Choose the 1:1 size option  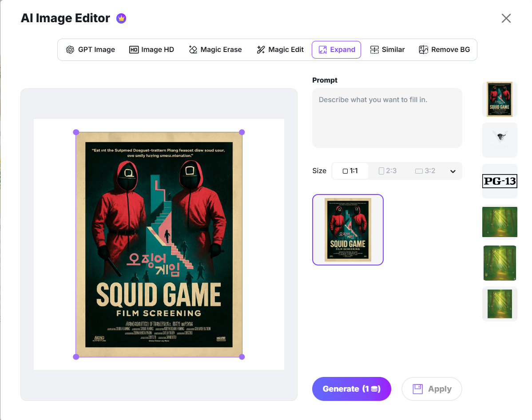point(350,171)
